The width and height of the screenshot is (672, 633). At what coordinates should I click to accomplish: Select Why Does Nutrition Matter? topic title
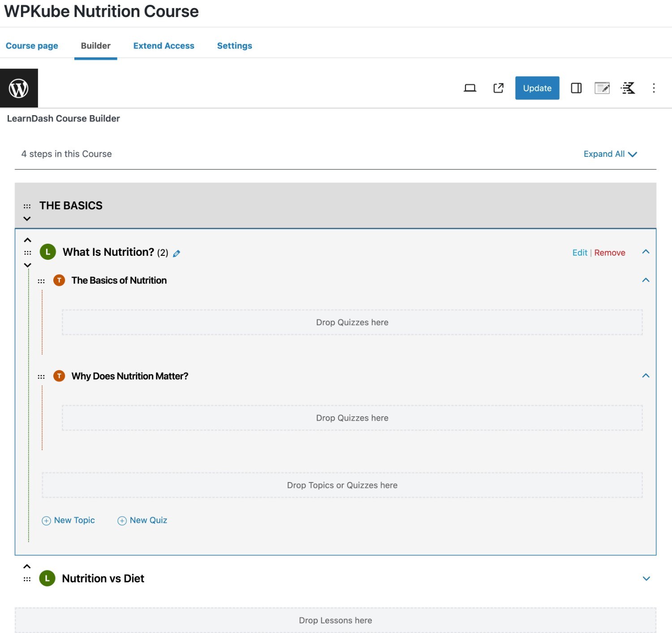(x=130, y=376)
